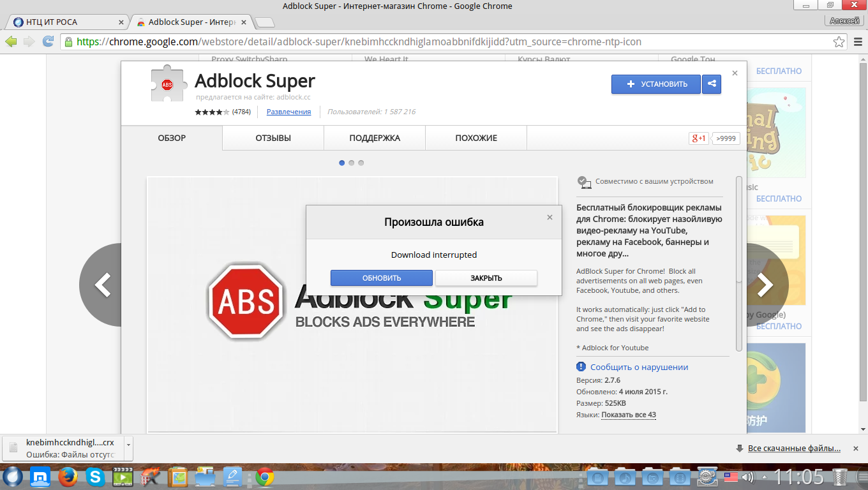The image size is (868, 490).
Task: Click the Сообщить о нарушении link
Action: [639, 367]
